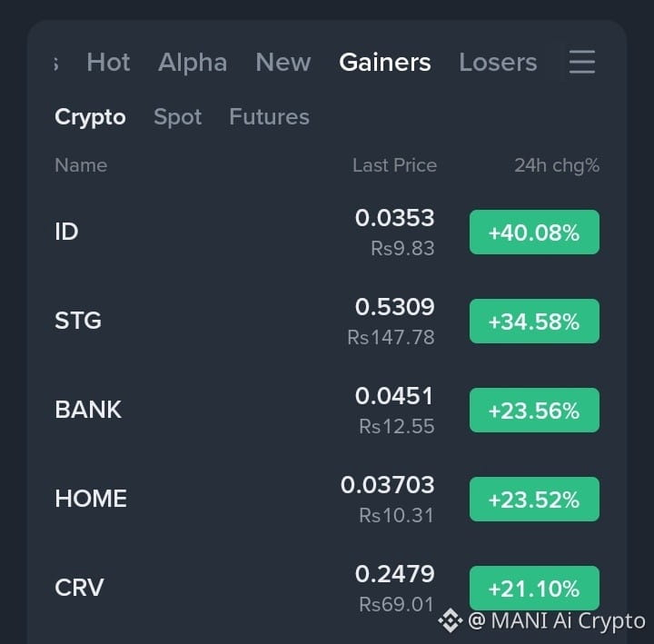Select the Spot filter
The width and height of the screenshot is (654, 644).
[x=178, y=117]
